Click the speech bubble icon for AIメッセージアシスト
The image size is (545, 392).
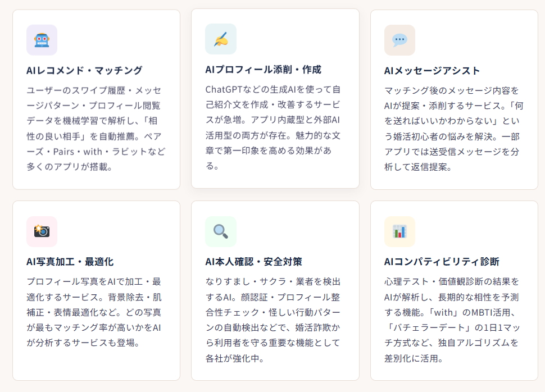click(x=399, y=40)
